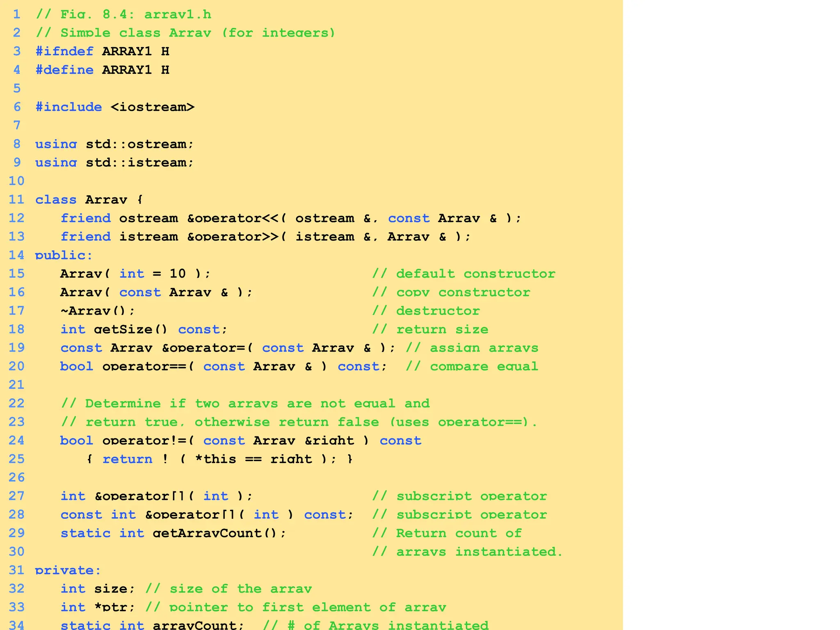Click the '~Array();' destructor declaration
840x630 pixels.
[x=98, y=310]
